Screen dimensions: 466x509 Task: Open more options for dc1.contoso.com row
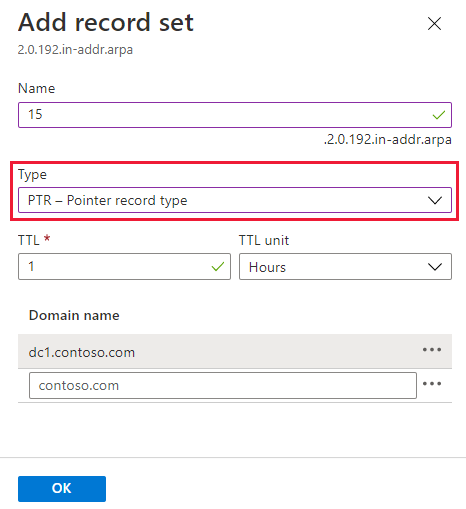(432, 350)
